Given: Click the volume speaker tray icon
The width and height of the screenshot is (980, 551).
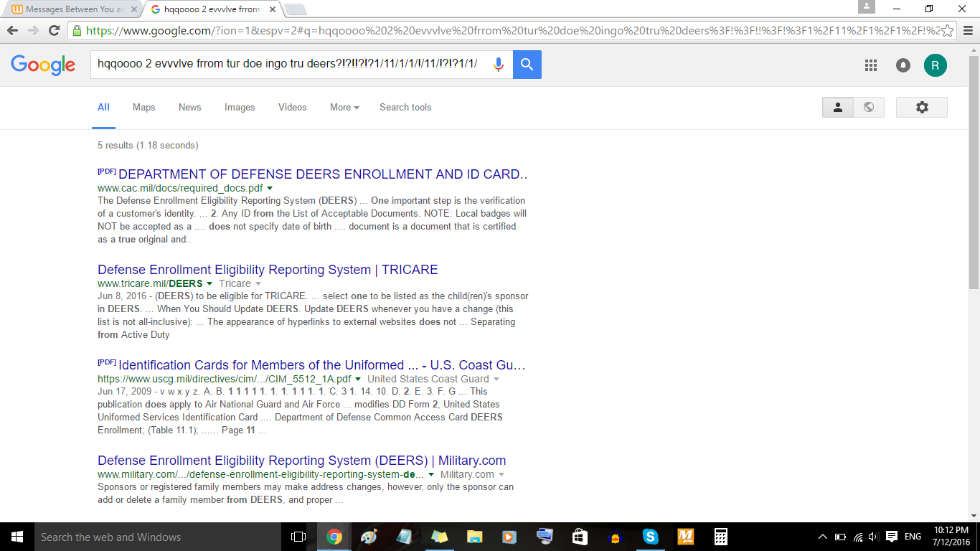Looking at the screenshot, I should coord(874,537).
